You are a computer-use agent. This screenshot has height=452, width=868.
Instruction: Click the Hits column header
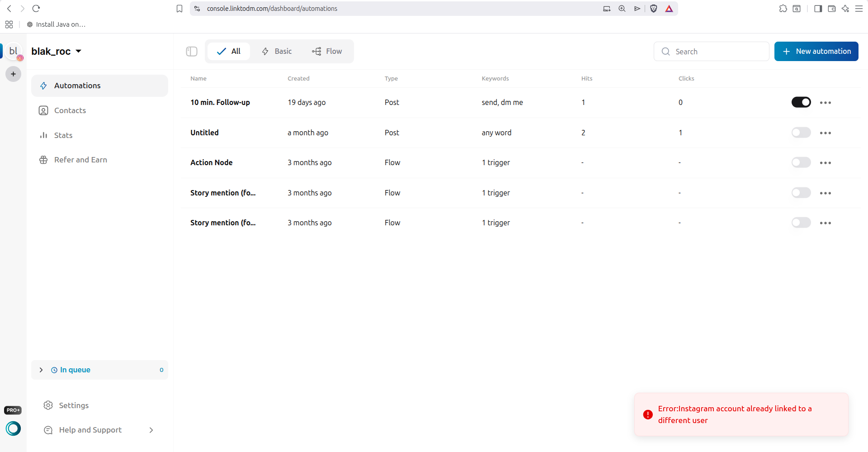coord(587,78)
